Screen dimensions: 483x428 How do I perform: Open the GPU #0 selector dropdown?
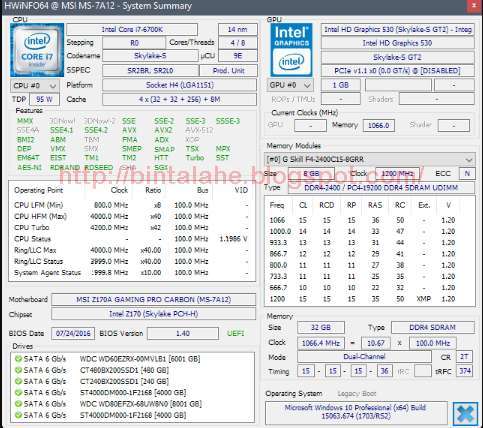[290, 85]
